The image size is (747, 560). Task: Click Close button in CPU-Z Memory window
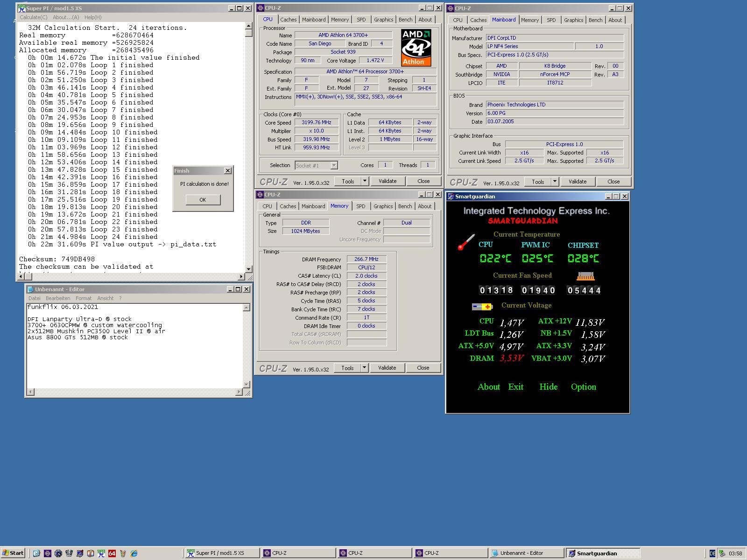coord(423,368)
